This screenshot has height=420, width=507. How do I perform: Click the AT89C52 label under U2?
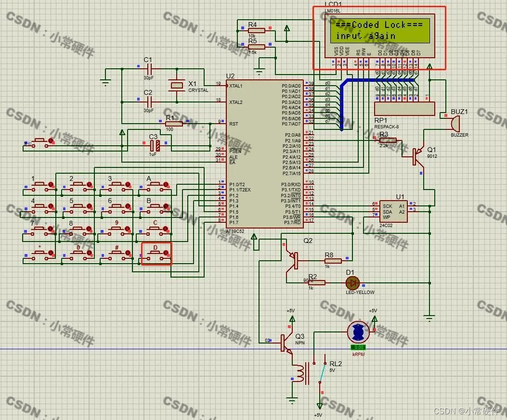pyautogui.click(x=235, y=231)
